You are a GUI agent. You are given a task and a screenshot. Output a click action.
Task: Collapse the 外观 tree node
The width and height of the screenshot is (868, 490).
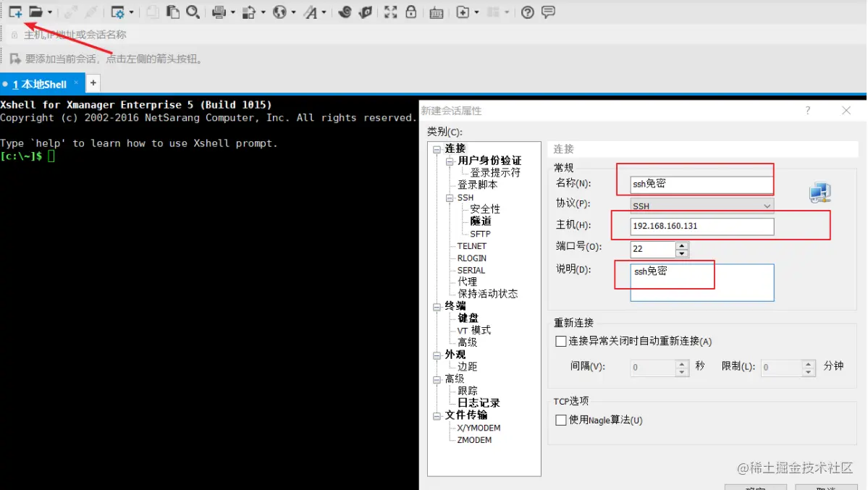click(x=437, y=355)
